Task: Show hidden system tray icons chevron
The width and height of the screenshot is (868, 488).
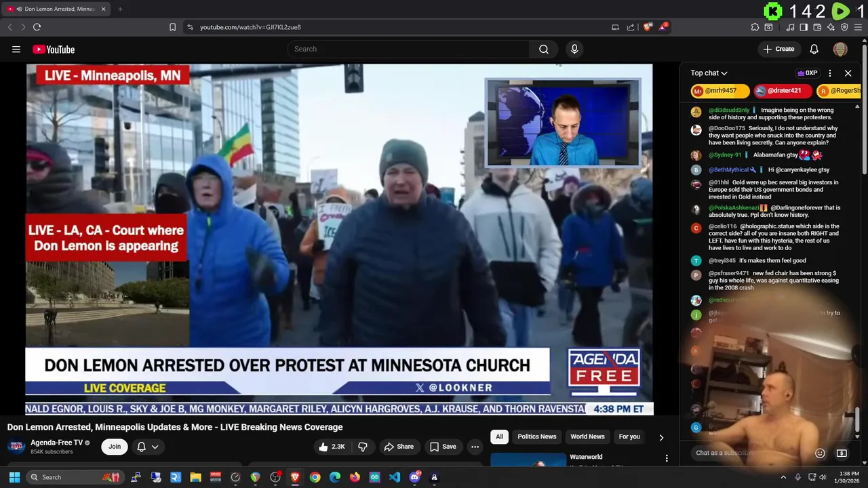Action: click(783, 477)
